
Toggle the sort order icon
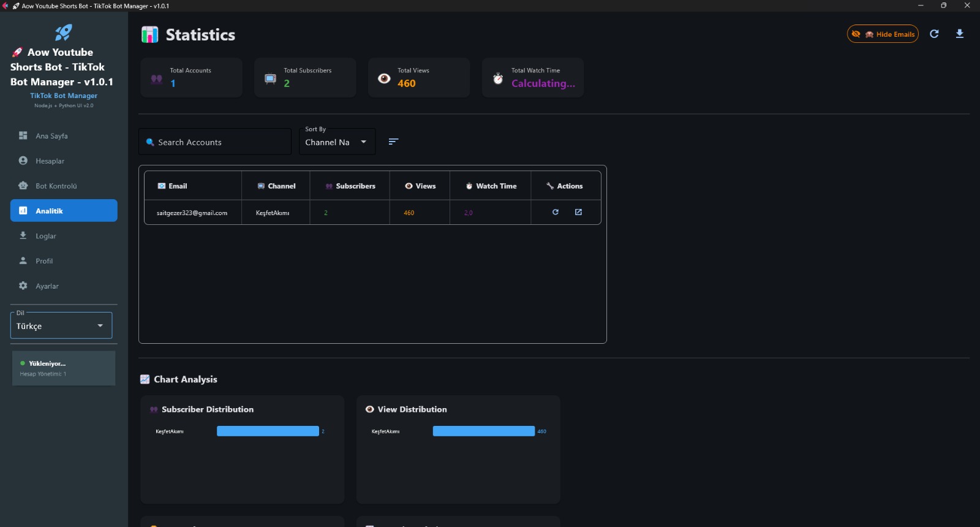[393, 142]
